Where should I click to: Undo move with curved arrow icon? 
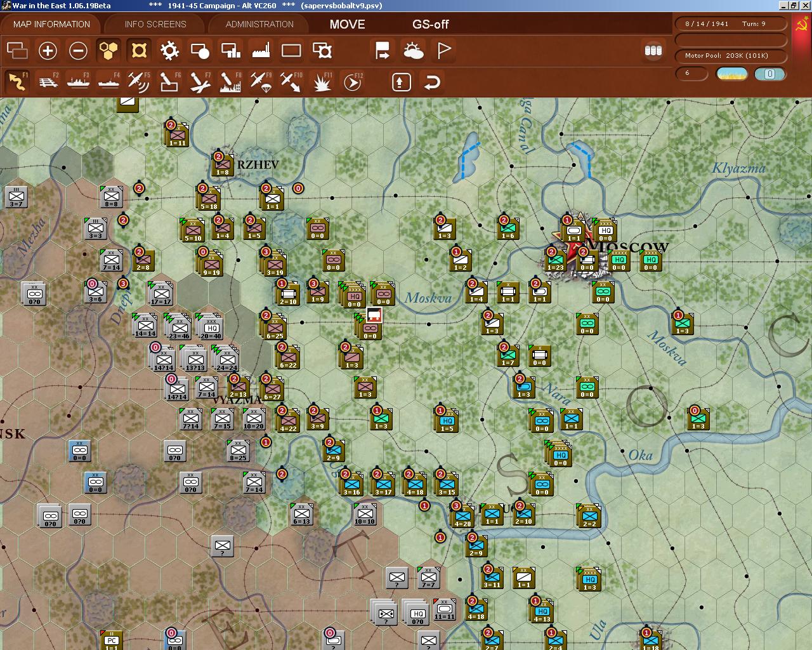point(432,82)
